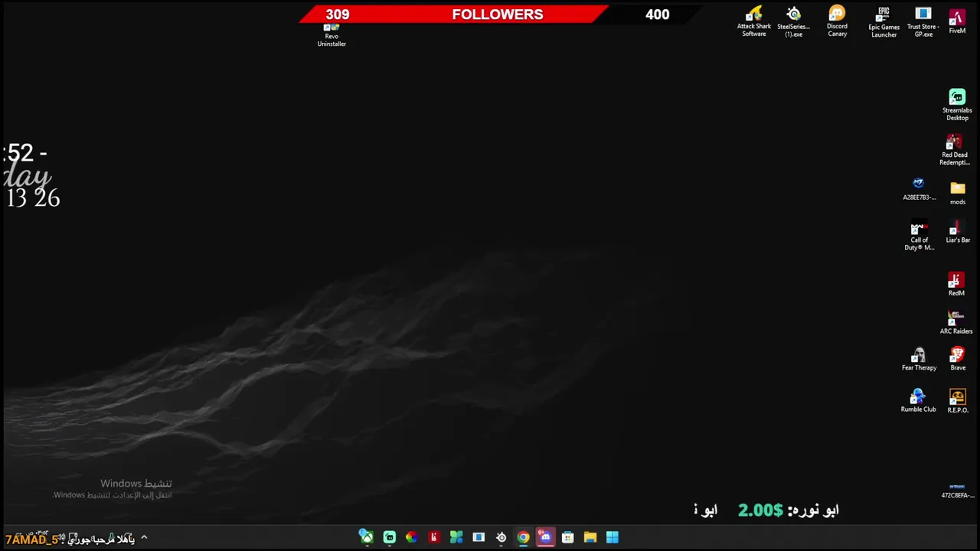Select the 472C8EFA file on the desktop
This screenshot has height=551, width=980.
[x=957, y=491]
